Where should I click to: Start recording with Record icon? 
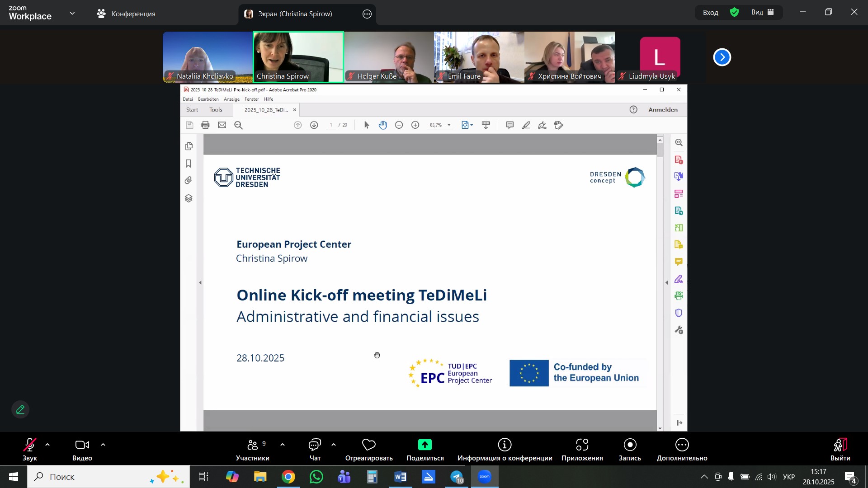coord(629,446)
